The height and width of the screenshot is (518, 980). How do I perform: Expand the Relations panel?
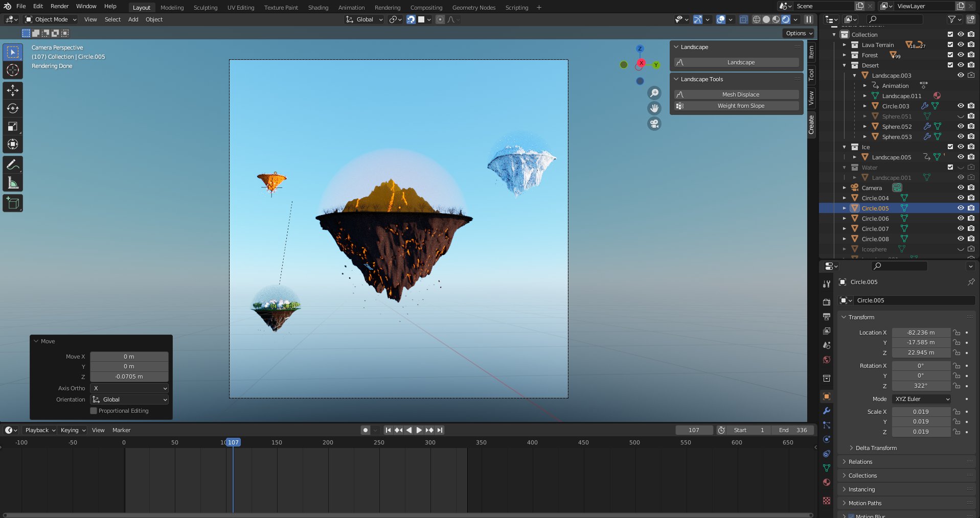(860, 462)
